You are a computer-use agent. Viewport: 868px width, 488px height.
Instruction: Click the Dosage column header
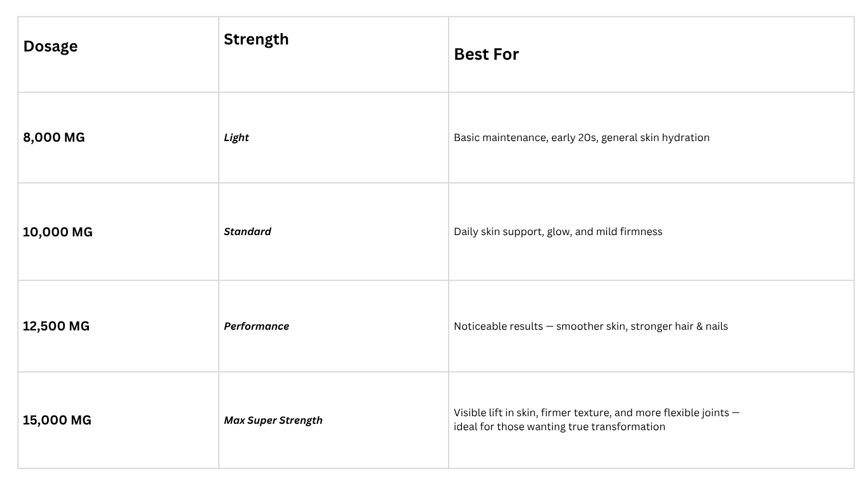pos(50,46)
